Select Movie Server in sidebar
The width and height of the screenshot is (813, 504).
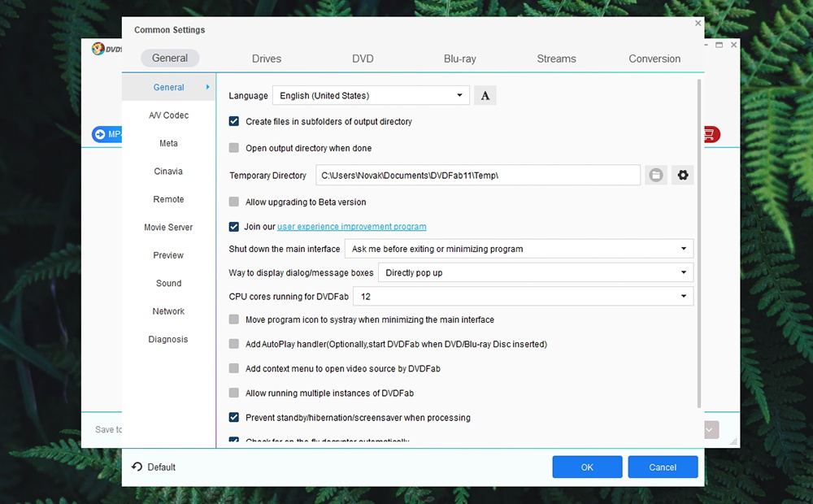click(x=168, y=227)
